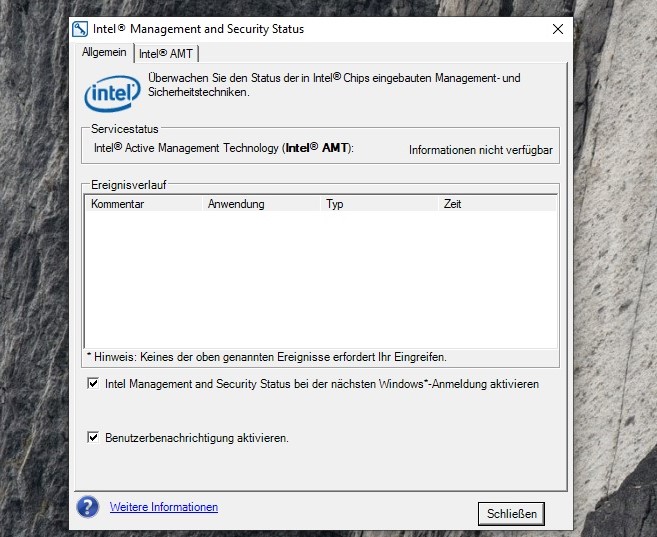Click the key icon in the title bar
657x537 pixels.
(81, 29)
